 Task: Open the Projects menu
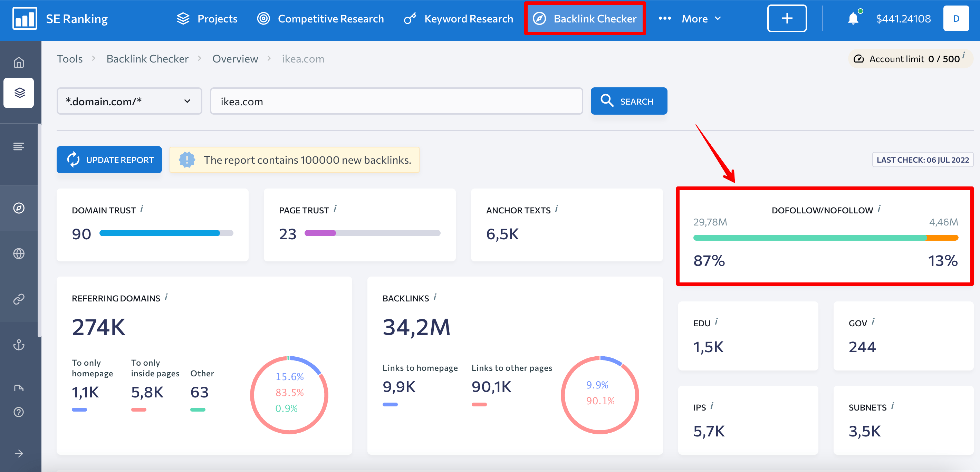coord(207,18)
